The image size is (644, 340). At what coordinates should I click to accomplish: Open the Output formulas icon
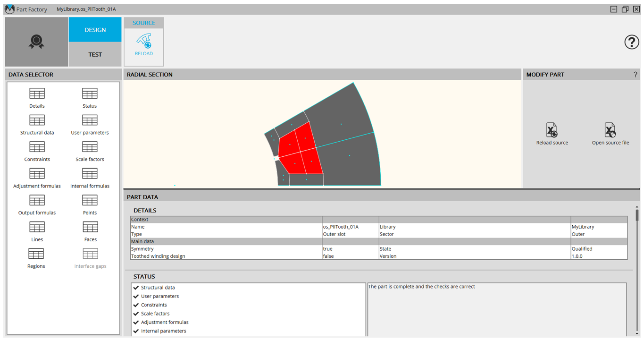(x=37, y=201)
